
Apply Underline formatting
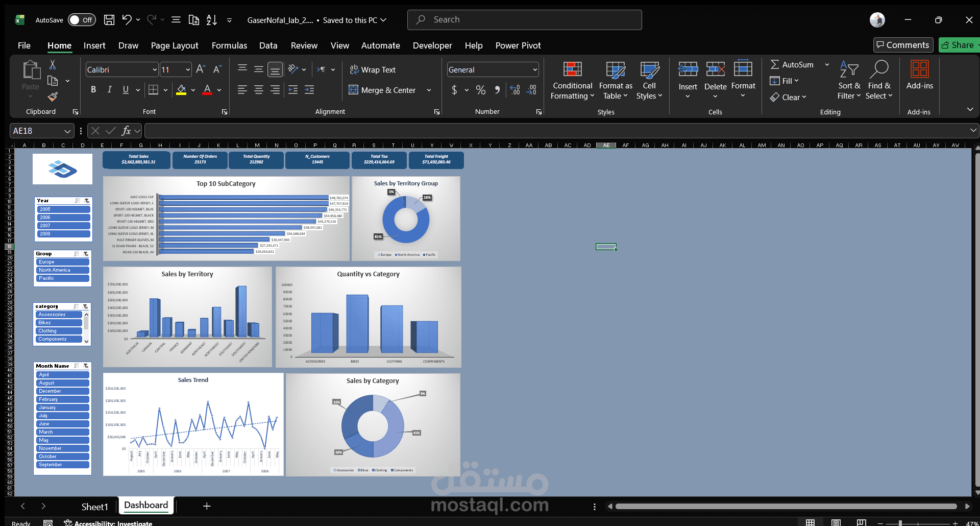[x=126, y=90]
